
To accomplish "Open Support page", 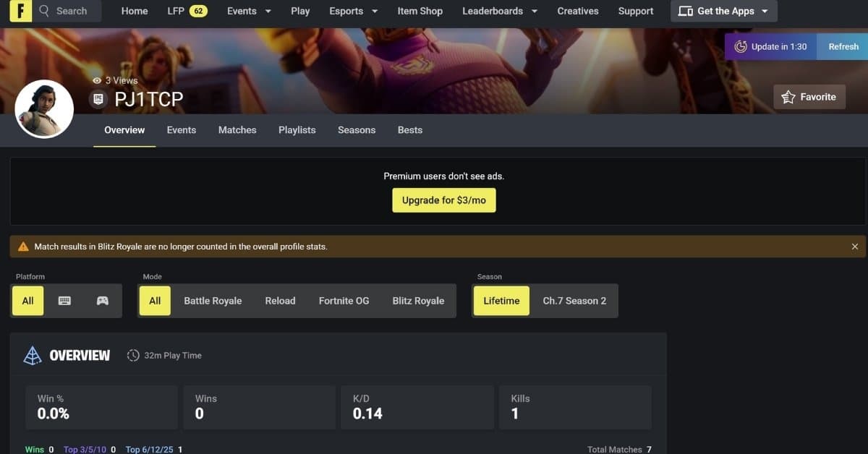I will (636, 11).
